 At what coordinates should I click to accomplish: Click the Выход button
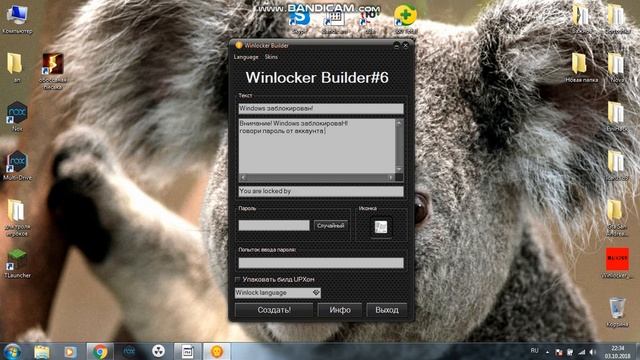tap(387, 310)
